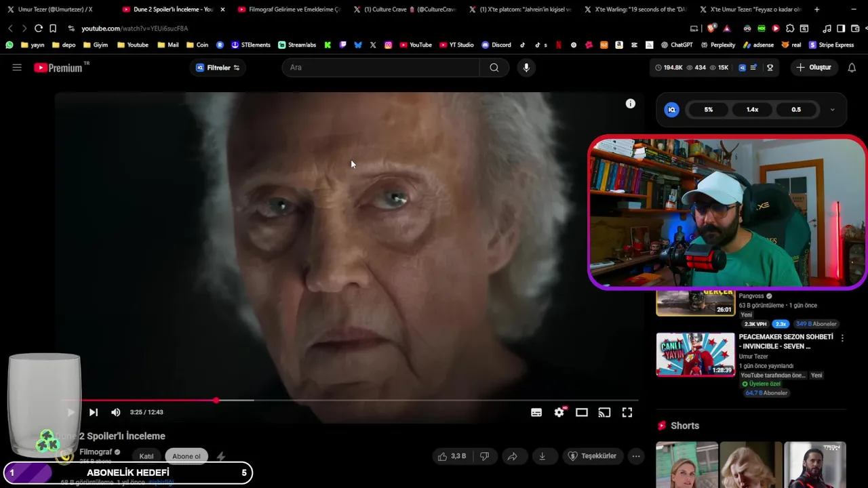Skip to the next video
The image size is (868, 488).
(x=94, y=412)
